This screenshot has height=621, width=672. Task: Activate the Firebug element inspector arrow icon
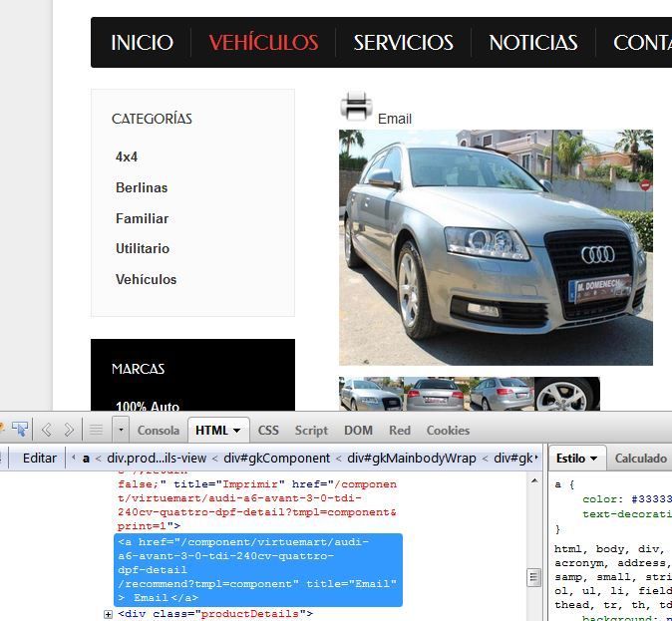[20, 429]
